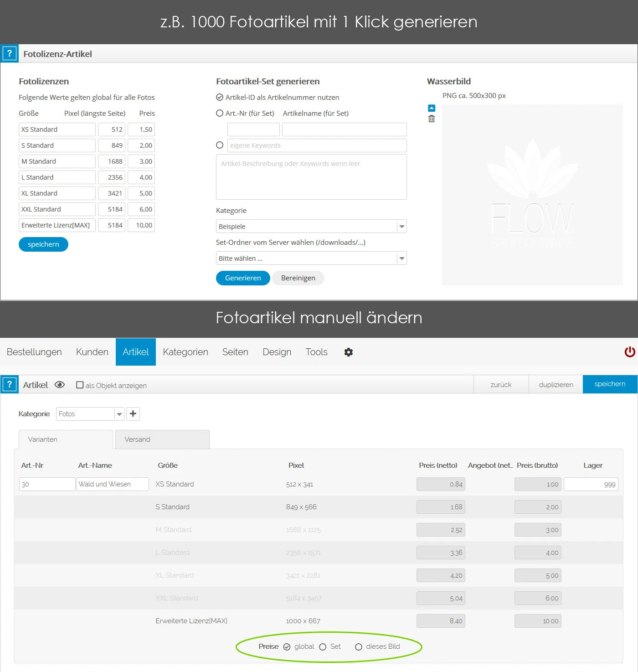The height and width of the screenshot is (672, 638).
Task: Edit XS Standard size name field
Action: pos(57,129)
